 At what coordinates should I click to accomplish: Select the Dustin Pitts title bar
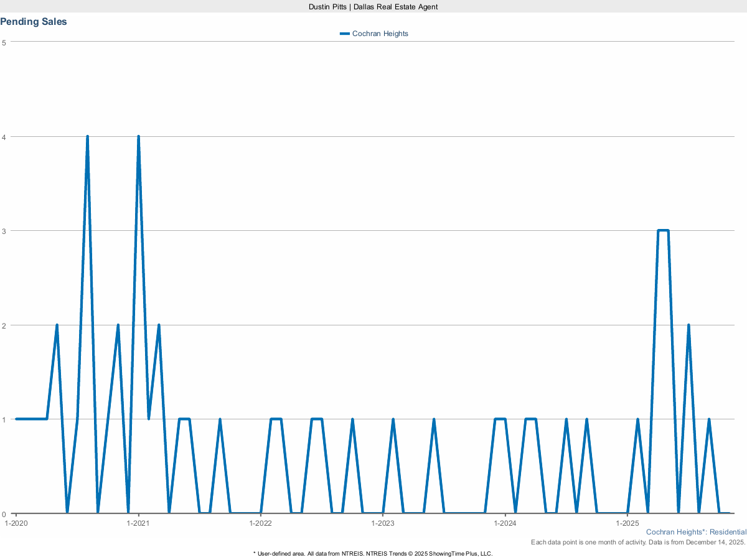click(x=373, y=7)
